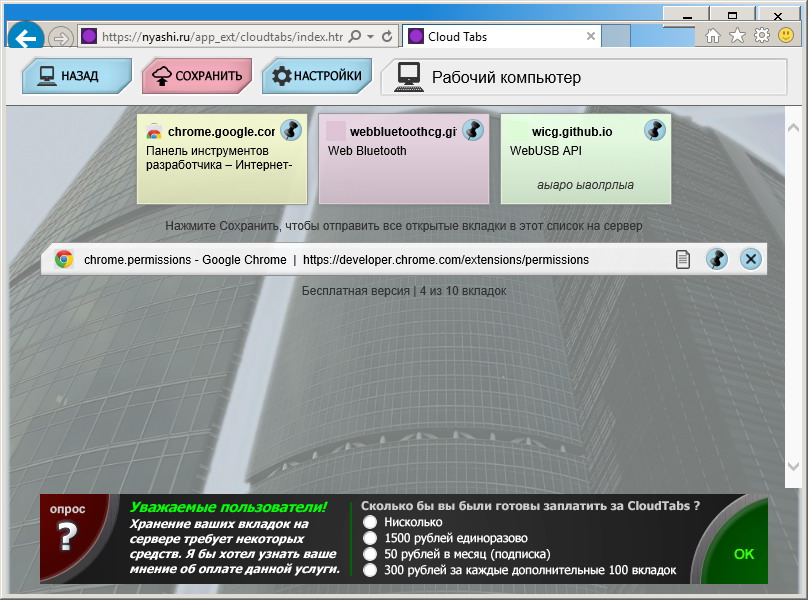Click the Бесплатная версия 4 из 10 вкладок text

(x=404, y=291)
